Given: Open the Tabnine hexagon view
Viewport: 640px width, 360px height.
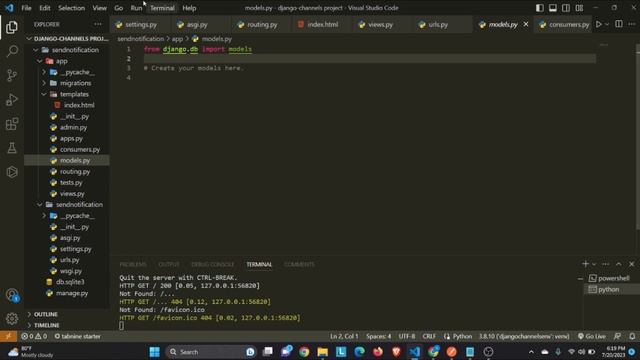Looking at the screenshot, I should pos(12,172).
